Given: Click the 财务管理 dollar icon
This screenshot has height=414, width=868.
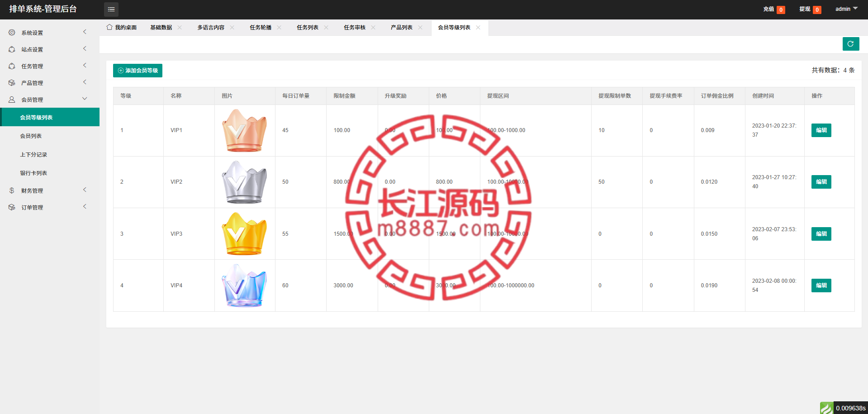Looking at the screenshot, I should pos(12,190).
